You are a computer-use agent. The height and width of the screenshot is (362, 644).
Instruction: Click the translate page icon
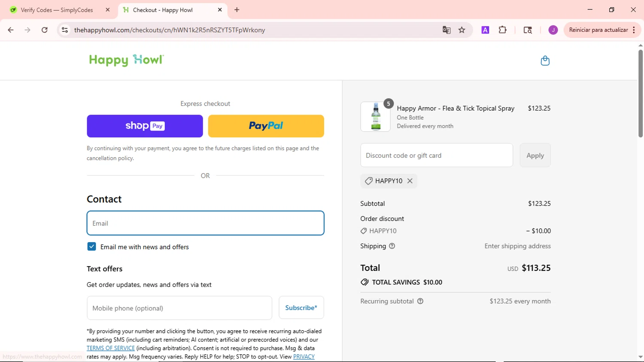click(x=447, y=30)
